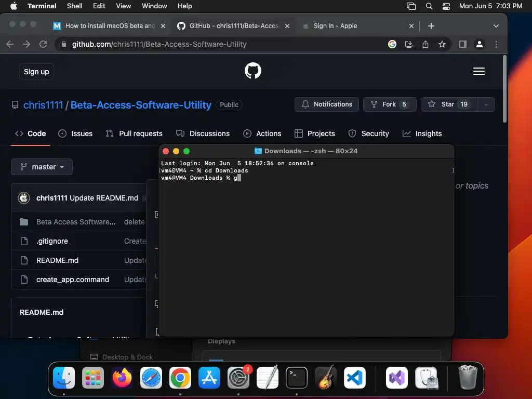Open the Shell menu
Viewport: 532px width, 399px height.
75,6
